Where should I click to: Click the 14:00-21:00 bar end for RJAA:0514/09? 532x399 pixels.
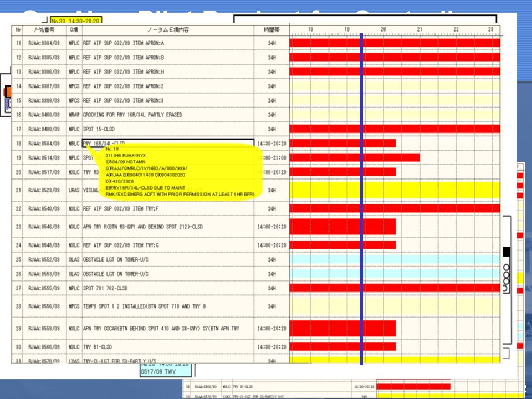click(420, 157)
